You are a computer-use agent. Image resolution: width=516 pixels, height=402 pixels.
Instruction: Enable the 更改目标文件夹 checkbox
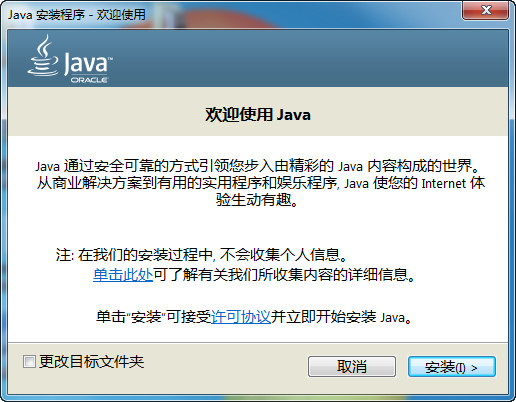click(29, 362)
